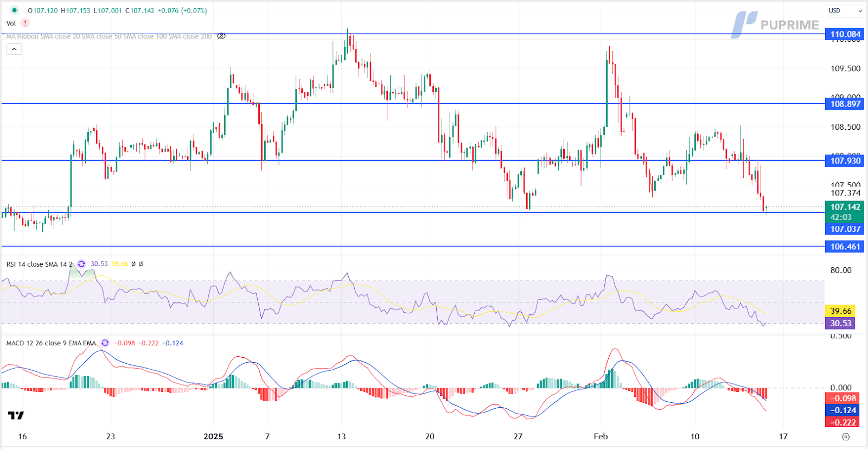Click the red Vol error exclamation icon

(25, 23)
